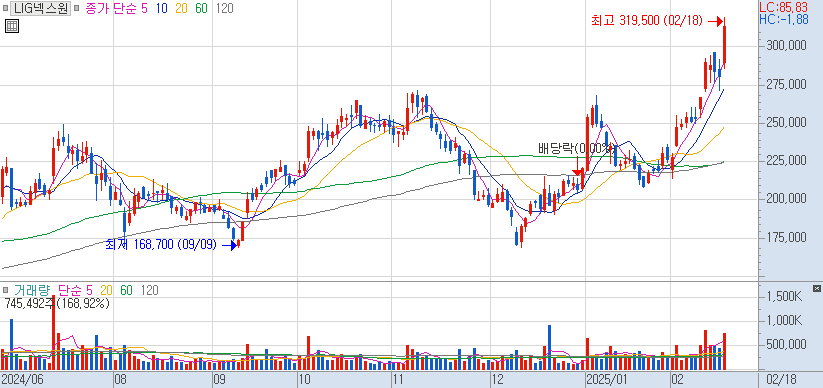Image resolution: width=823 pixels, height=388 pixels.
Task: Close the volume panel with its X button
Action: (x=816, y=288)
